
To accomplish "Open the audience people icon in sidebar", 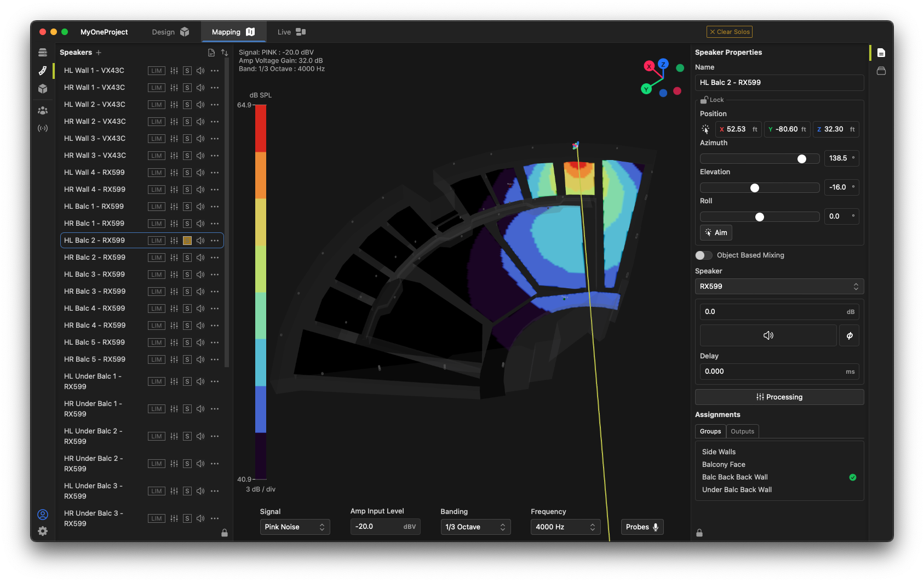I will [x=43, y=110].
